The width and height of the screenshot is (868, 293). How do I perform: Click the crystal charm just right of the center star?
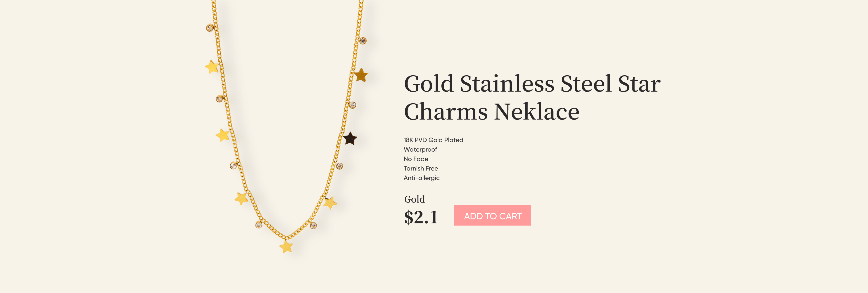pos(313,225)
